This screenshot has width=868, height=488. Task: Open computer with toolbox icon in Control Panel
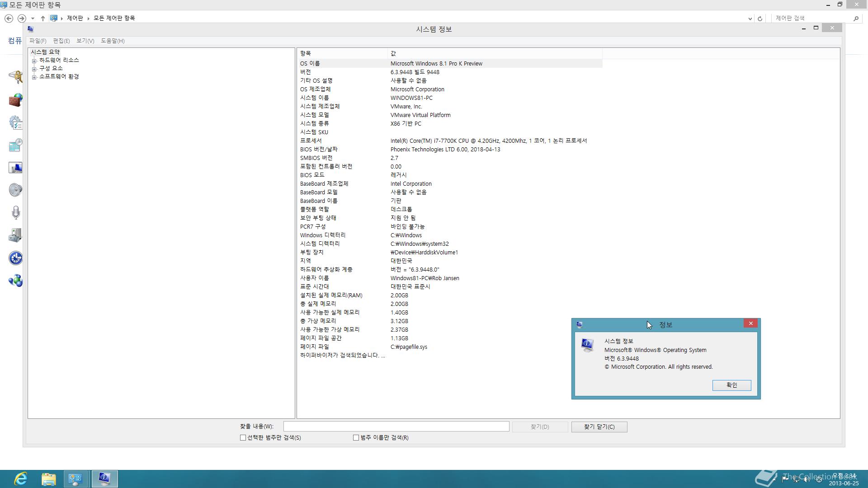click(x=15, y=235)
